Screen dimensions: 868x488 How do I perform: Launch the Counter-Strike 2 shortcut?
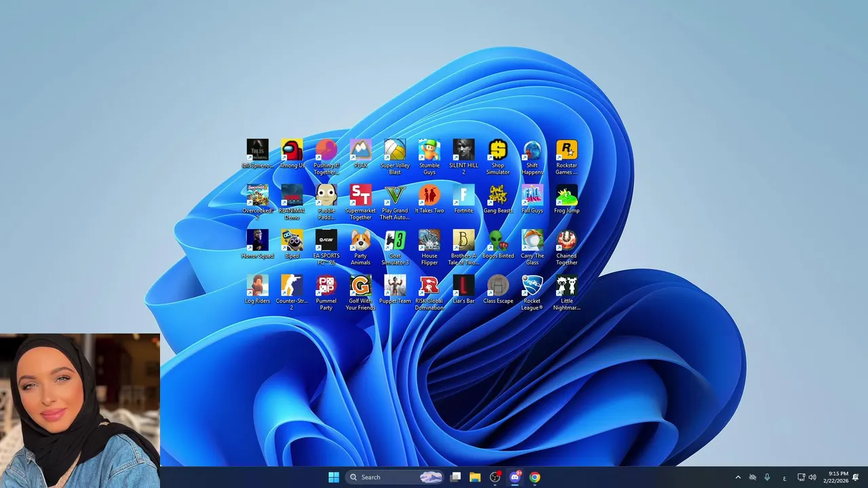(292, 293)
